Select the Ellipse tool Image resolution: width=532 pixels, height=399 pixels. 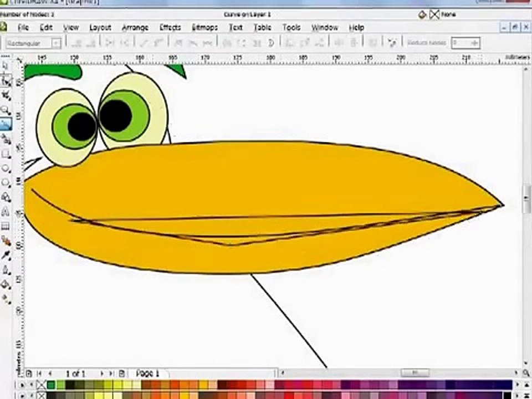(x=6, y=168)
